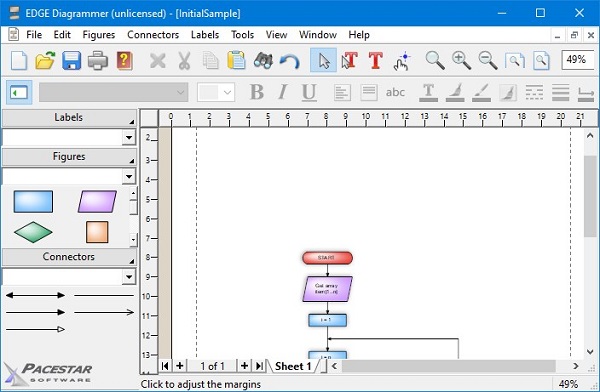Select the red START shape

click(x=327, y=258)
